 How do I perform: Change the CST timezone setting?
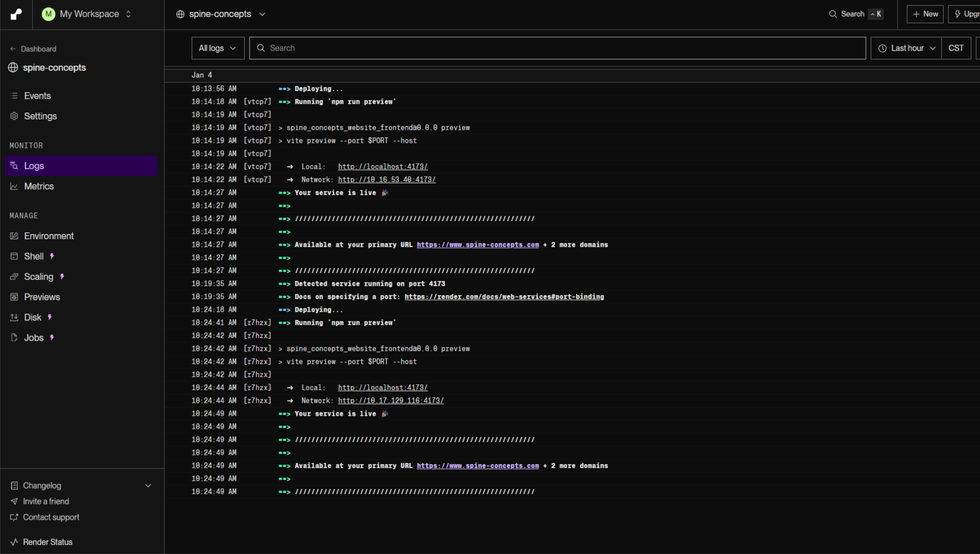click(x=956, y=48)
